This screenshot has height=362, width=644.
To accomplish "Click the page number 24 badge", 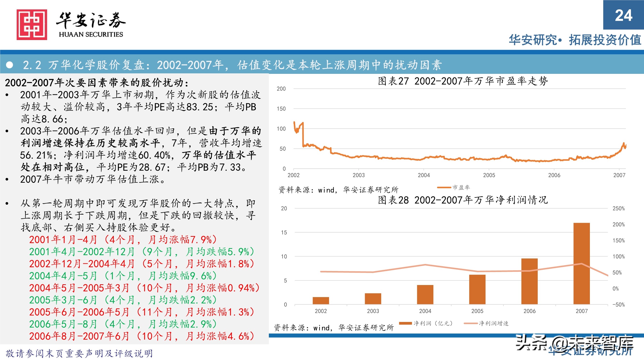I will 622,15.
